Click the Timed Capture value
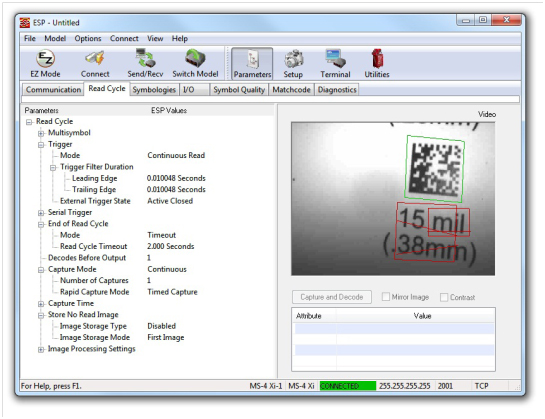This screenshot has width=545, height=419. pos(172,292)
